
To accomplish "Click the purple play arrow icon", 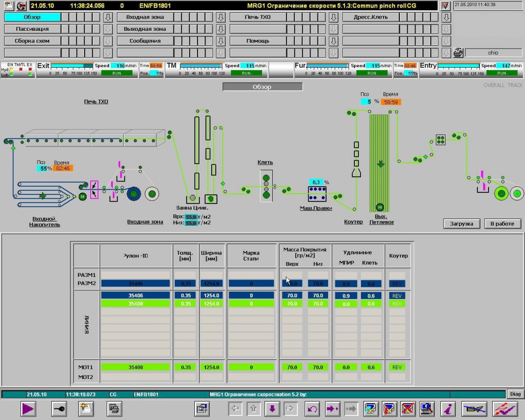I will point(28,409).
